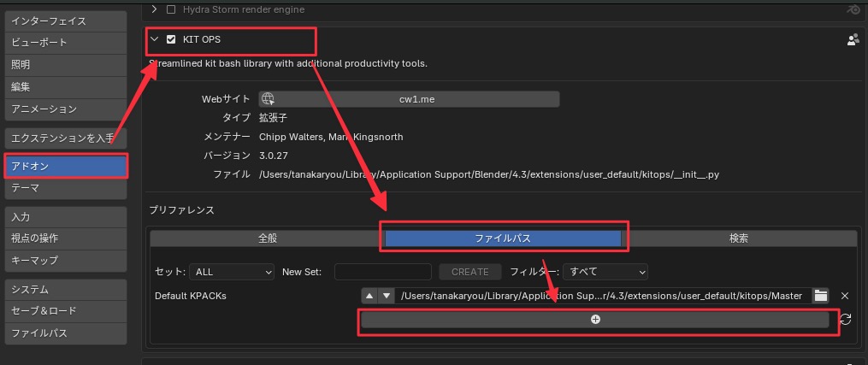
Task: Select the 照明 preferences section
Action: pos(66,65)
